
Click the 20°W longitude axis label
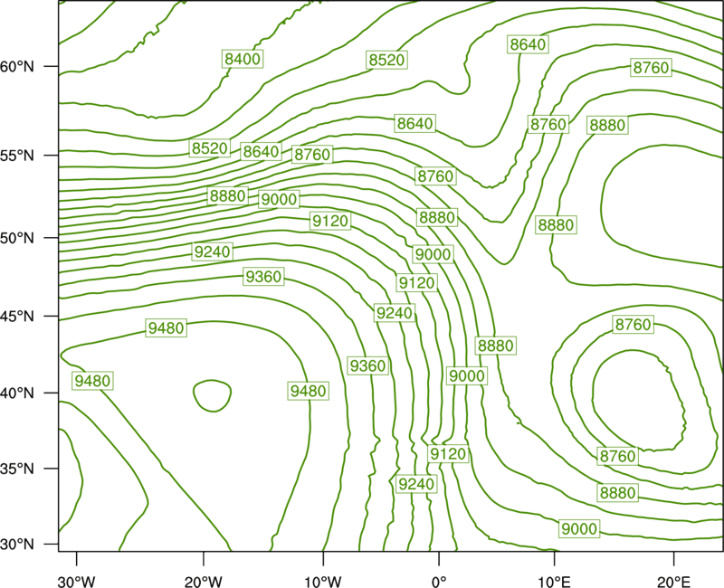[x=204, y=582]
